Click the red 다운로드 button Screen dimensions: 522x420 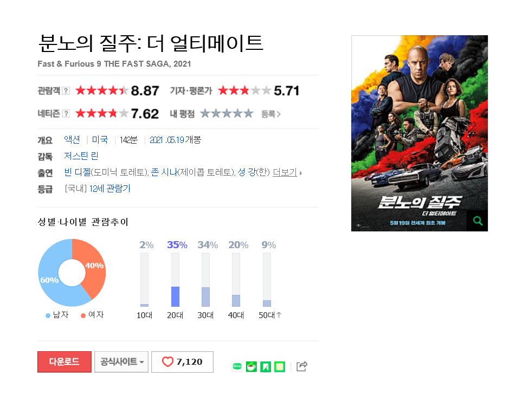(65, 362)
